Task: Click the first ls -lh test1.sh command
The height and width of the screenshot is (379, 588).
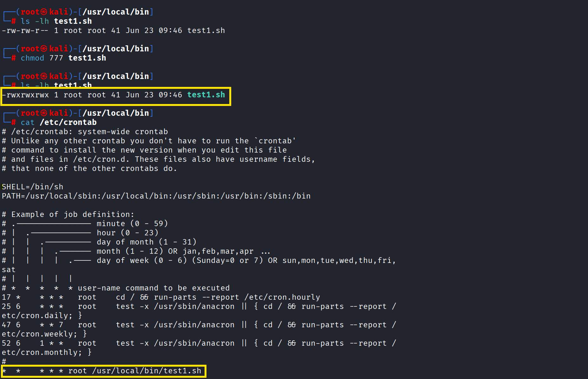Action: pos(56,21)
